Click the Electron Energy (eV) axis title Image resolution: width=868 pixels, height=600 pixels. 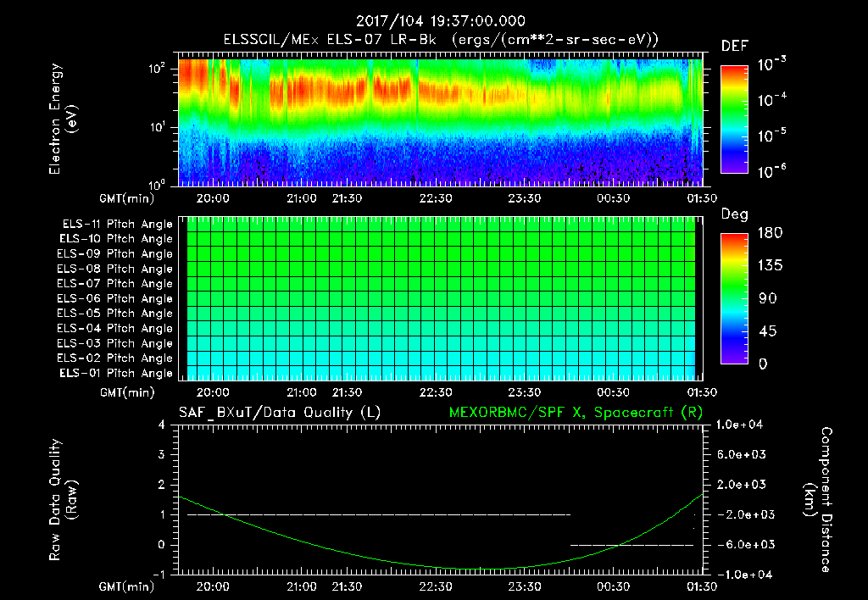(63, 119)
